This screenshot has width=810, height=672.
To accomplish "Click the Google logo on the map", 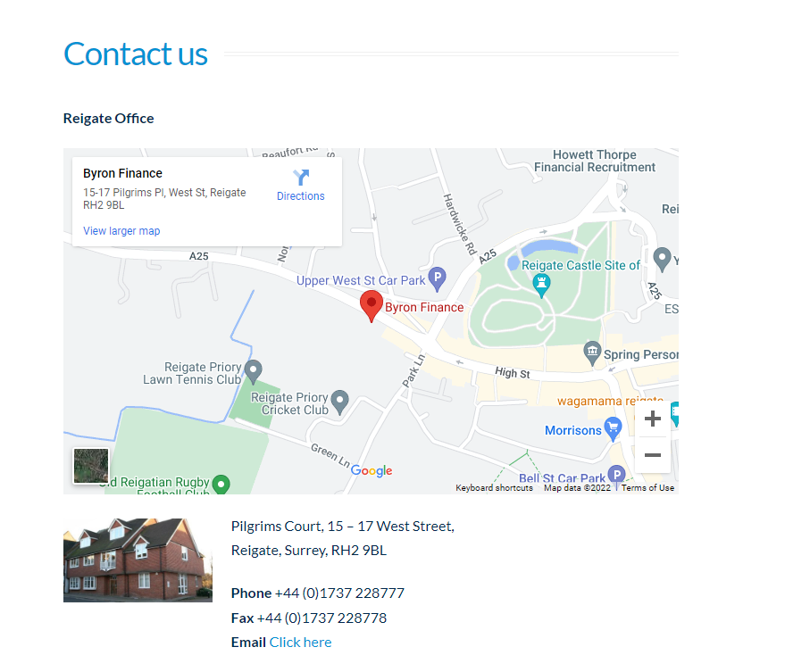I will pyautogui.click(x=372, y=470).
